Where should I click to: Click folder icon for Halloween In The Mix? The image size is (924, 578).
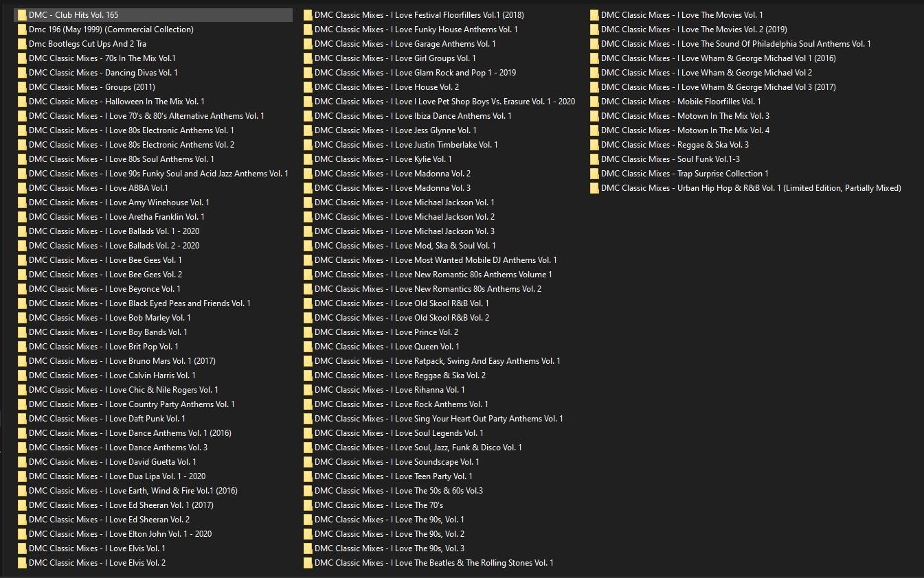22,102
